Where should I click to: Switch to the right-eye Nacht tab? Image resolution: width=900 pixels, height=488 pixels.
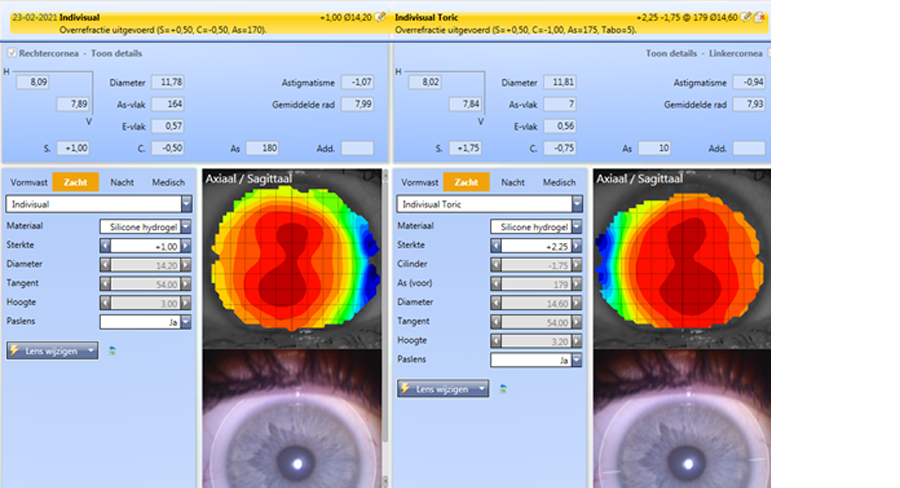122,182
